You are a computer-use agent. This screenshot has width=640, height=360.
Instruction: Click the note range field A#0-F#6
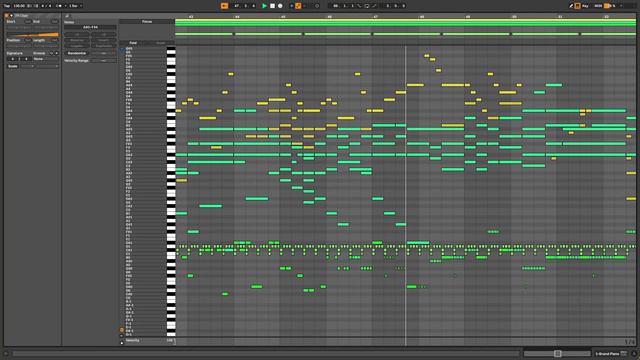coord(90,27)
